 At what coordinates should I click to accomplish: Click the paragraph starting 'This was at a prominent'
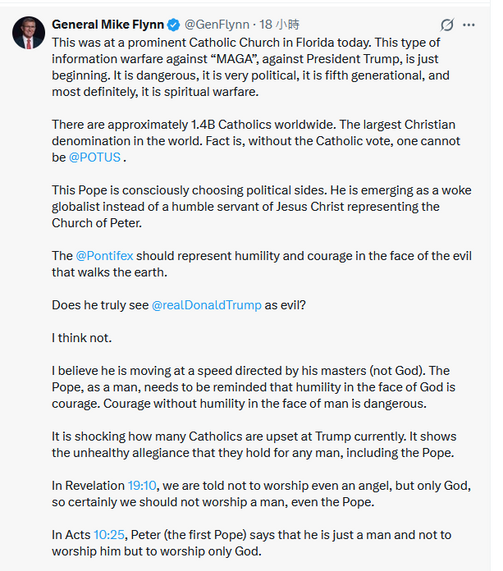(x=251, y=67)
